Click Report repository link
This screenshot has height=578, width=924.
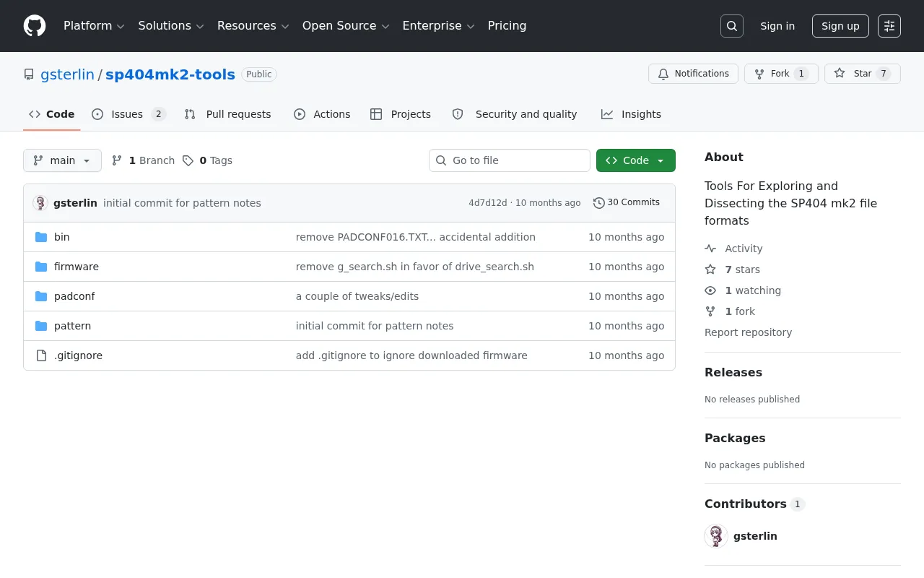click(x=748, y=332)
